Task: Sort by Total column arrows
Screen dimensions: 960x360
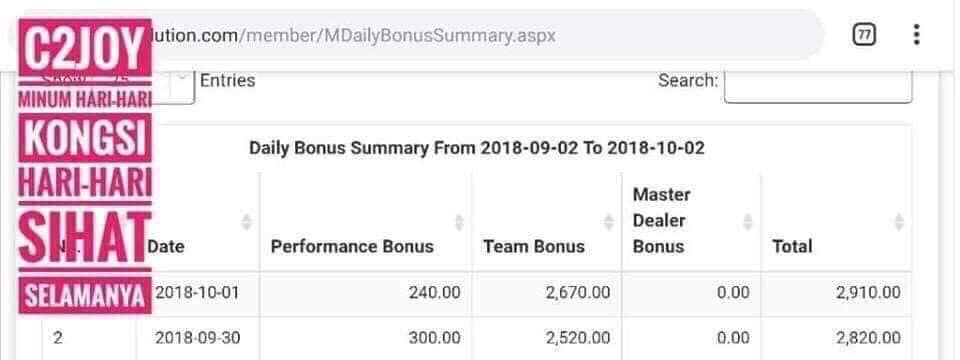Action: pyautogui.click(x=899, y=222)
